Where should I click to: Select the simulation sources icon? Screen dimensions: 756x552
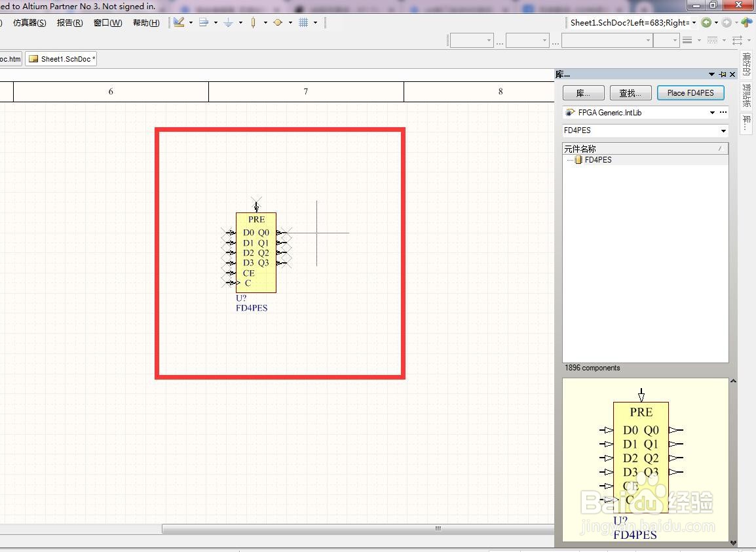click(278, 22)
